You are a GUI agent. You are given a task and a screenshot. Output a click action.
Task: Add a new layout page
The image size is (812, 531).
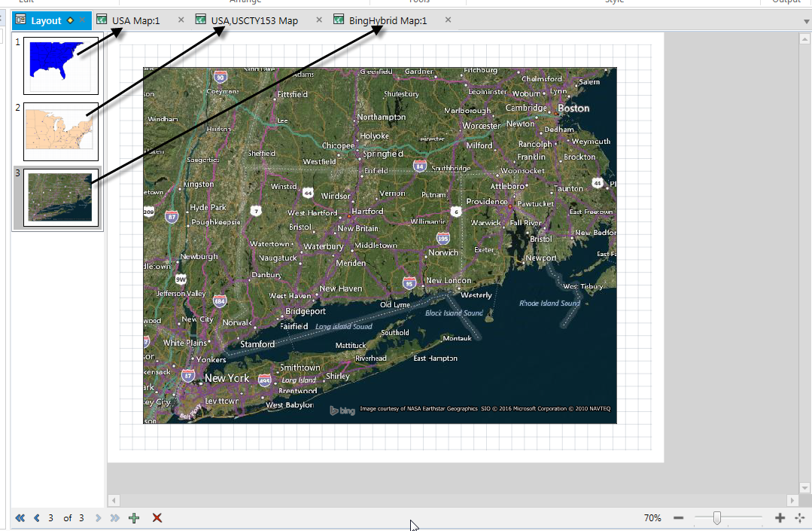pos(134,517)
